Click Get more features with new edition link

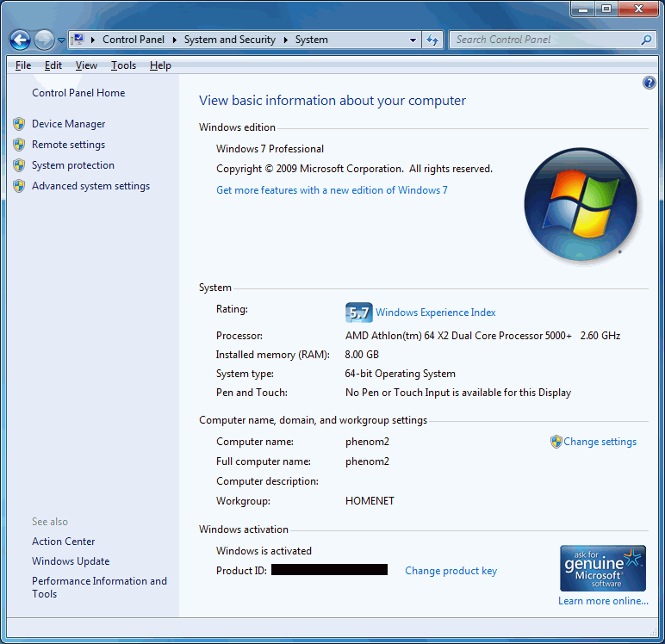(x=332, y=190)
